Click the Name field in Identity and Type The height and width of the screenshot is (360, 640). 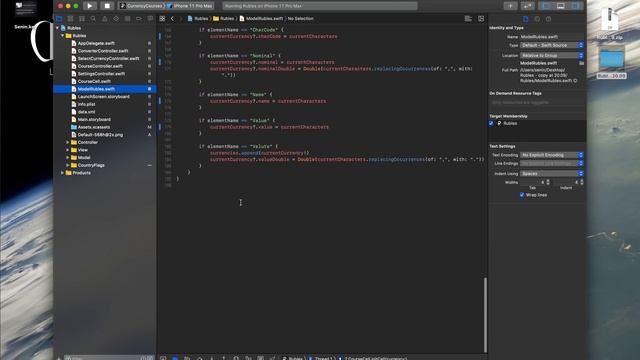(551, 37)
